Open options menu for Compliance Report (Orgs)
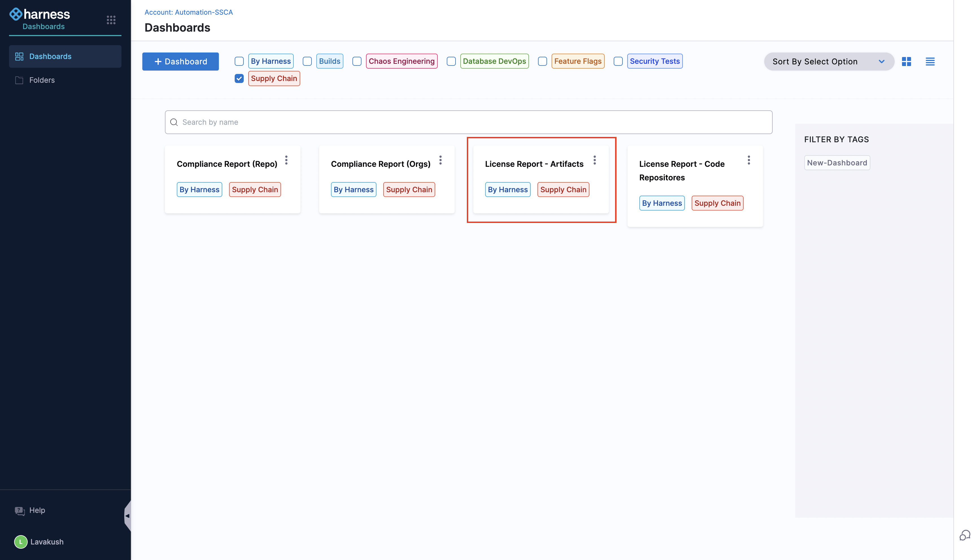The height and width of the screenshot is (560, 976). (440, 160)
